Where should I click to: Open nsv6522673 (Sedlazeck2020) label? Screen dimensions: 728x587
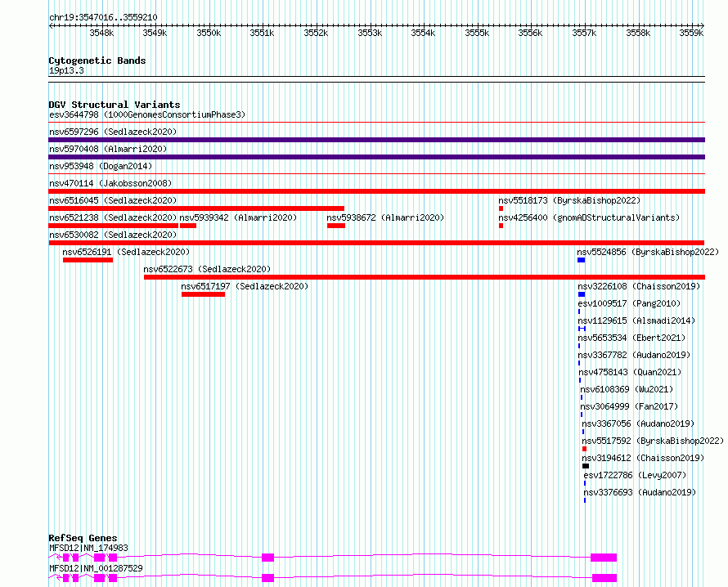[207, 269]
